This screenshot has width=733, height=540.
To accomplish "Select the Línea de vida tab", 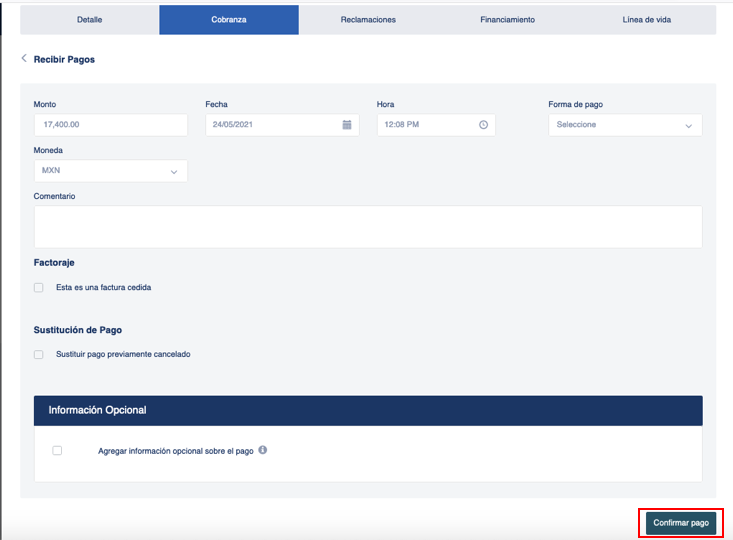I will tap(647, 20).
